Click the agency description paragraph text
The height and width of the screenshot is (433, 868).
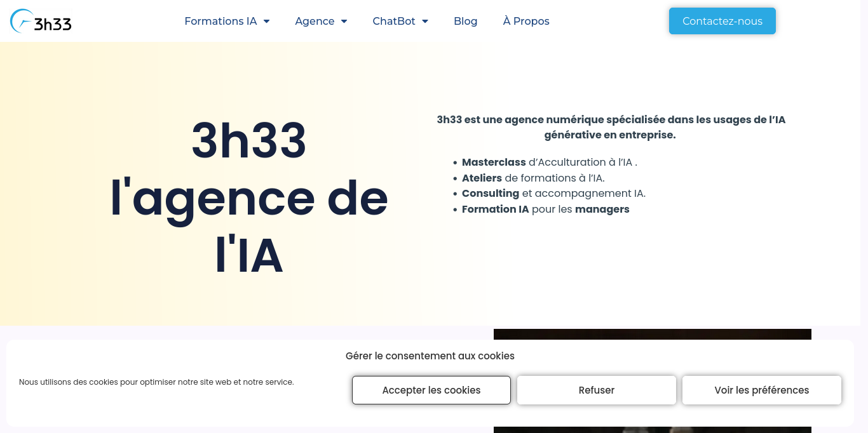[x=611, y=127]
